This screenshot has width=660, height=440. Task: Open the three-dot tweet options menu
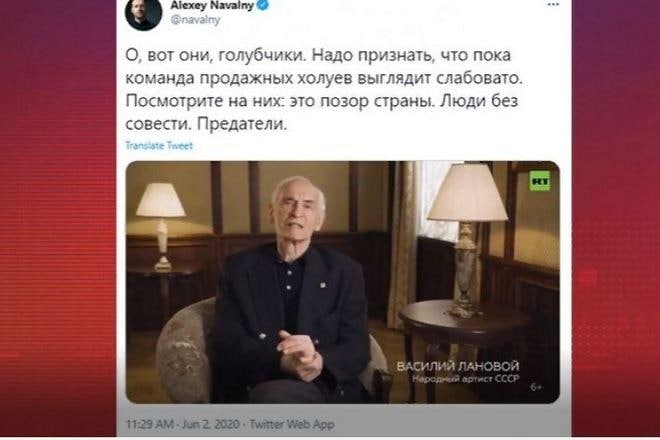pyautogui.click(x=553, y=5)
